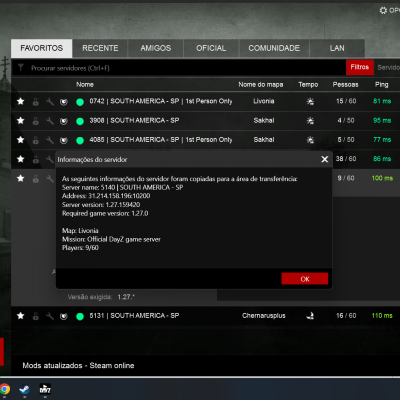Click the shield icon on server 0742
400x400 pixels.
pyautogui.click(x=64, y=102)
